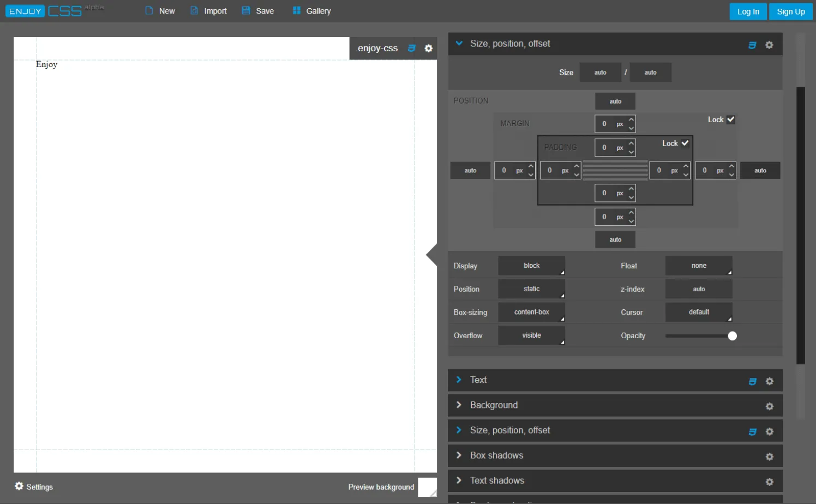816x504 pixels.
Task: Select the .enjoy-css tab label
Action: pyautogui.click(x=377, y=48)
